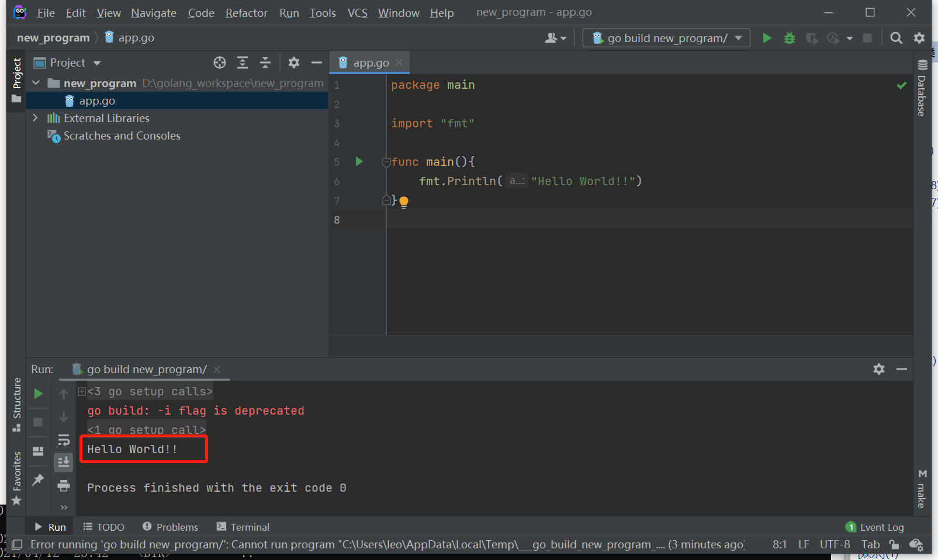Screen dimensions: 938x560
Task: Click the gutter run arrow beside func main
Action: (359, 161)
